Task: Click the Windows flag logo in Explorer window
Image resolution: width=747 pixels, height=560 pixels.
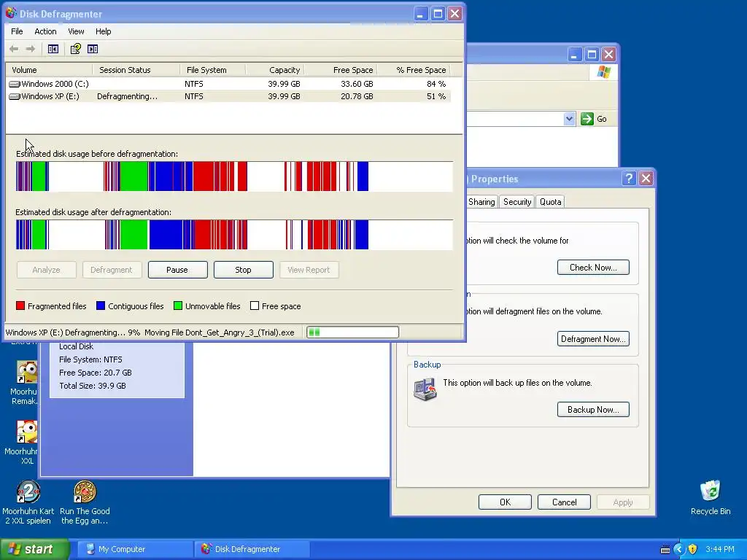Action: (603, 72)
